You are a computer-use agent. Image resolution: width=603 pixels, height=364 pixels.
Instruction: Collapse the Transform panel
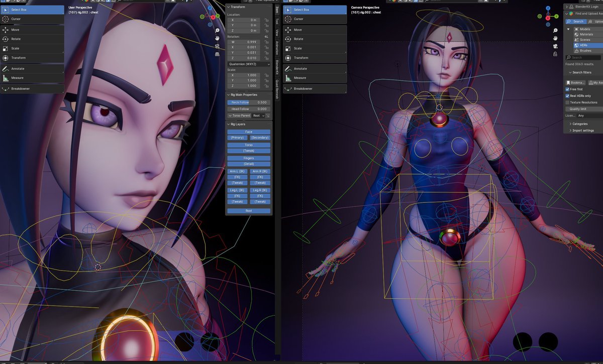[x=228, y=7]
